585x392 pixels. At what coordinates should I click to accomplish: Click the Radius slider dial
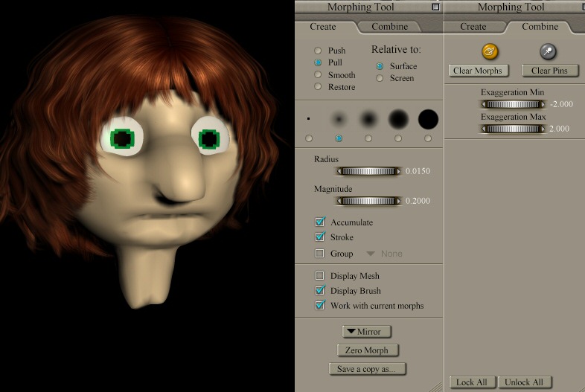coord(368,171)
